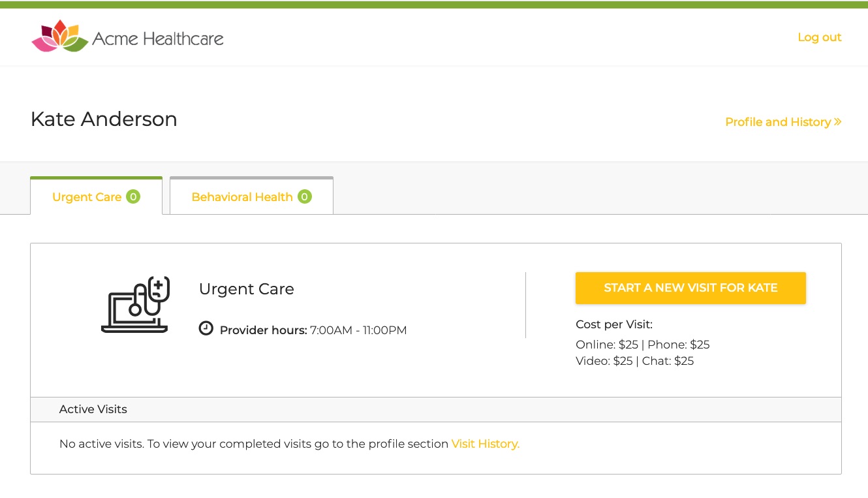Click the Urgent Care tab count badge
Screen dimensions: 868x498
click(133, 196)
